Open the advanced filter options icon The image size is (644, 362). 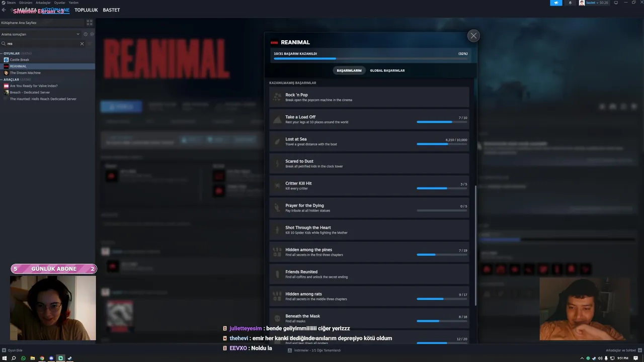[91, 44]
